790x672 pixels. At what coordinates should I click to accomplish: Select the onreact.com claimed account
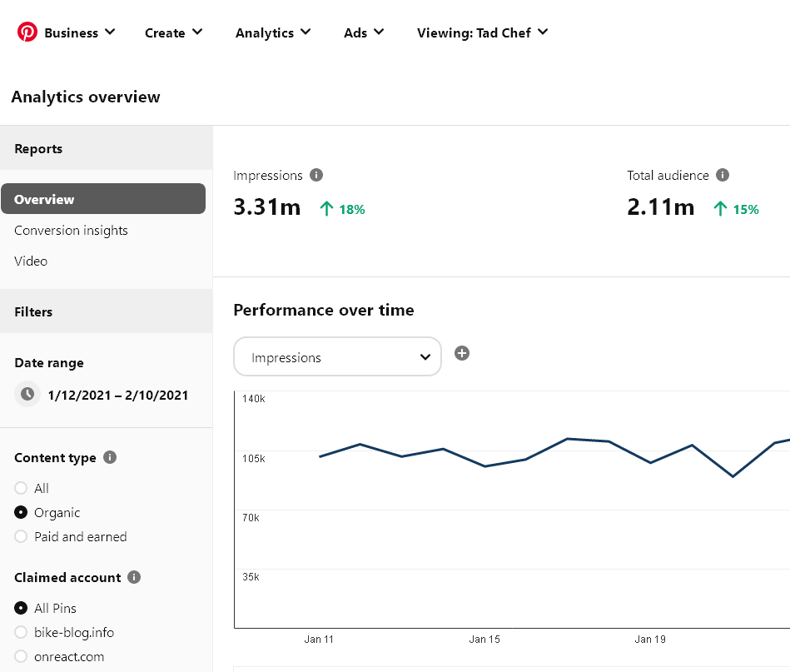coord(21,656)
